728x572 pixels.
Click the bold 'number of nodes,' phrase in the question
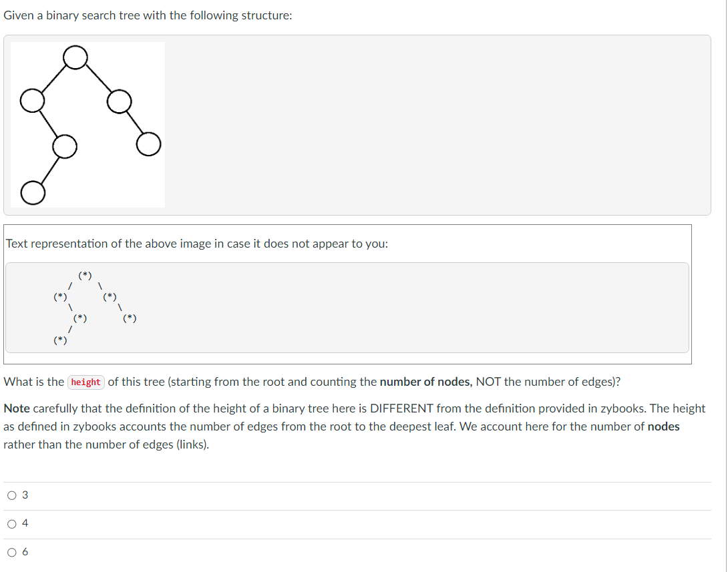(425, 382)
